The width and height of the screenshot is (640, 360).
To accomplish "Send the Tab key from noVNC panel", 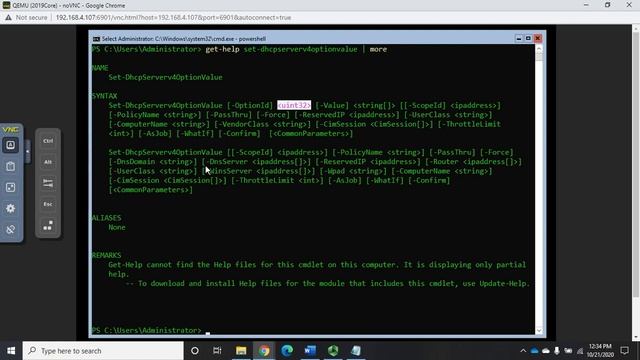I will pyautogui.click(x=48, y=183).
